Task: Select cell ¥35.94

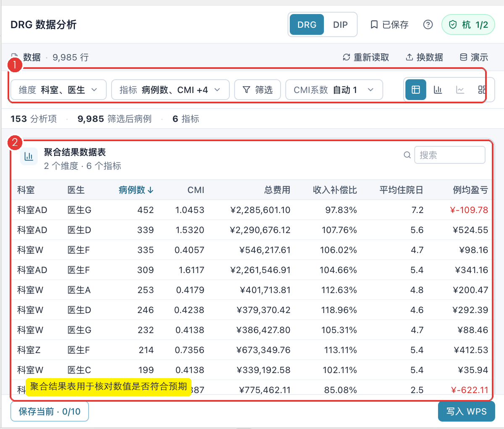Action: click(473, 370)
